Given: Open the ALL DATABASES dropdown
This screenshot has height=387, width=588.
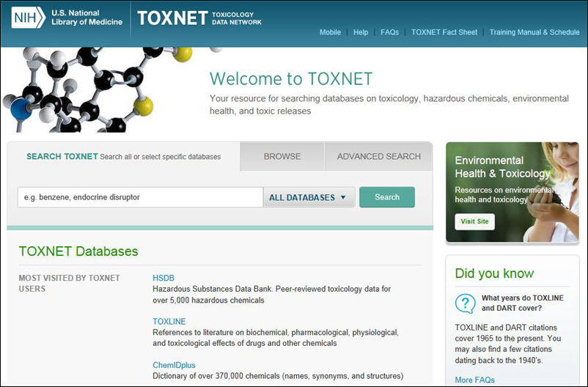Looking at the screenshot, I should (x=309, y=197).
